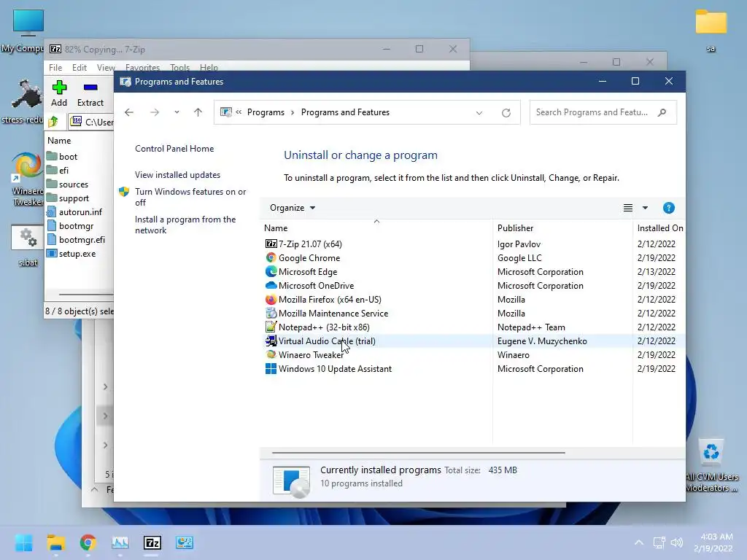The height and width of the screenshot is (560, 747).
Task: Select the setup.exe file in 7-Zip
Action: 71,253
